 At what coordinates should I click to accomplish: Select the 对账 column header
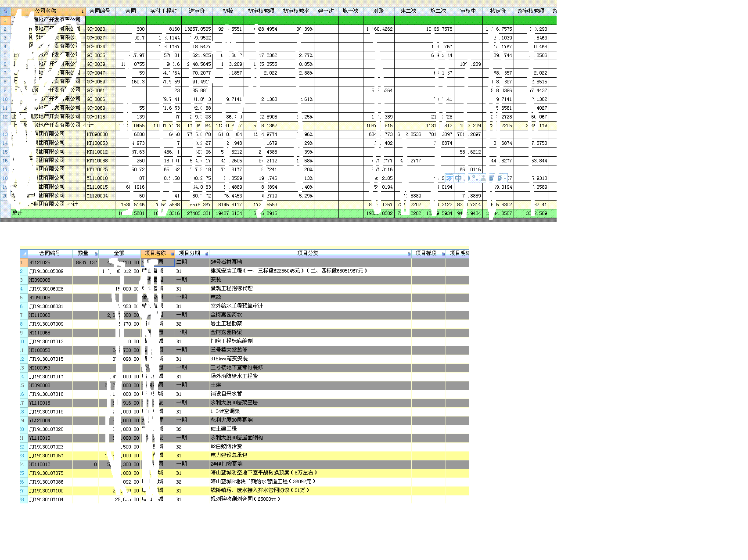coord(378,11)
